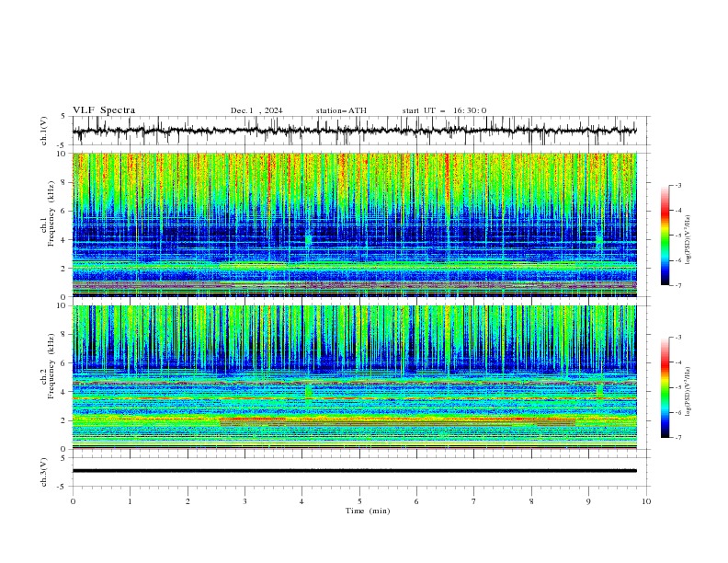Click the ch.3(V) waveform axis label
728x563 pixels.
pyautogui.click(x=44, y=472)
